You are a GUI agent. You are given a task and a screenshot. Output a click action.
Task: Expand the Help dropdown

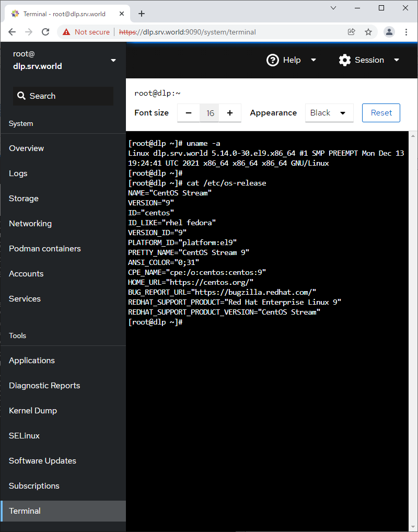click(292, 60)
